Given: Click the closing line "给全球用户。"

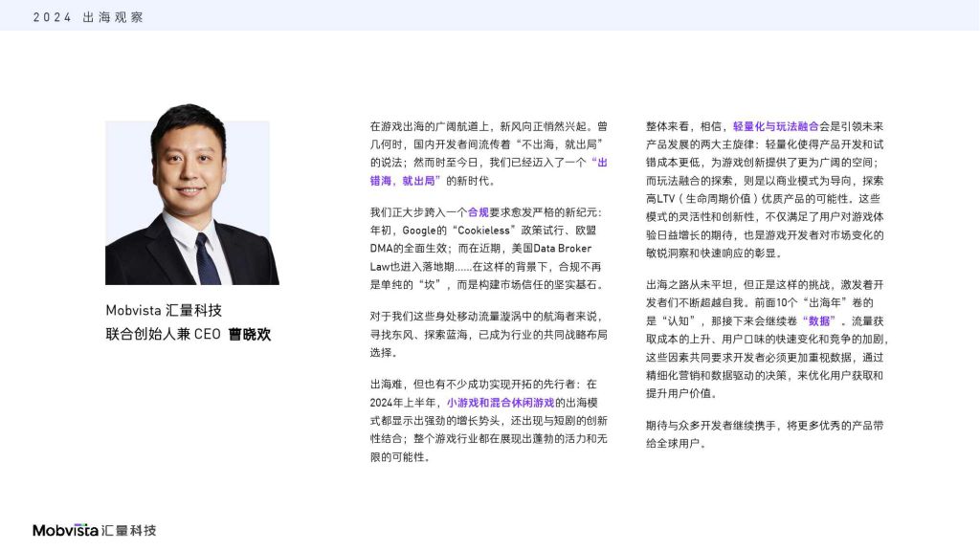Looking at the screenshot, I should tap(677, 444).
